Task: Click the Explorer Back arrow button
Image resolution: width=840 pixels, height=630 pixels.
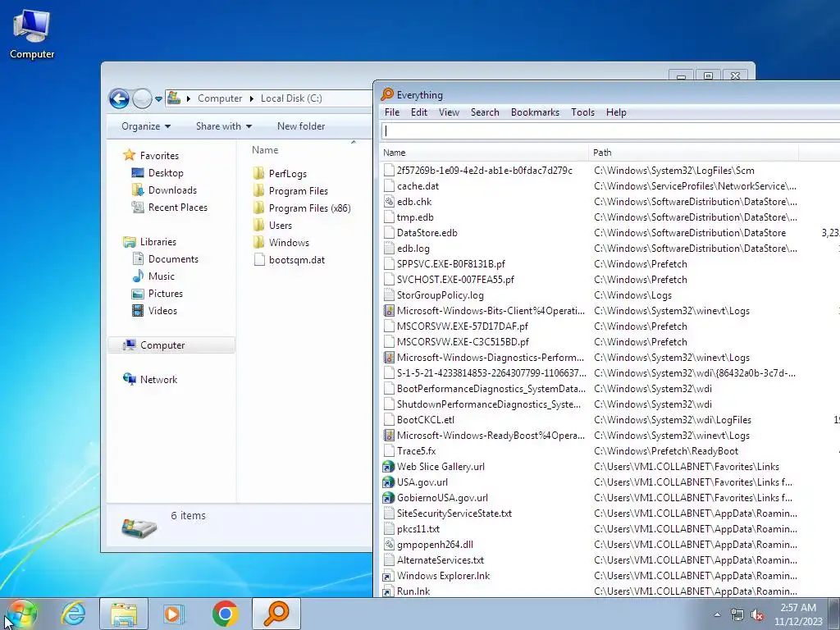Action: 119,98
